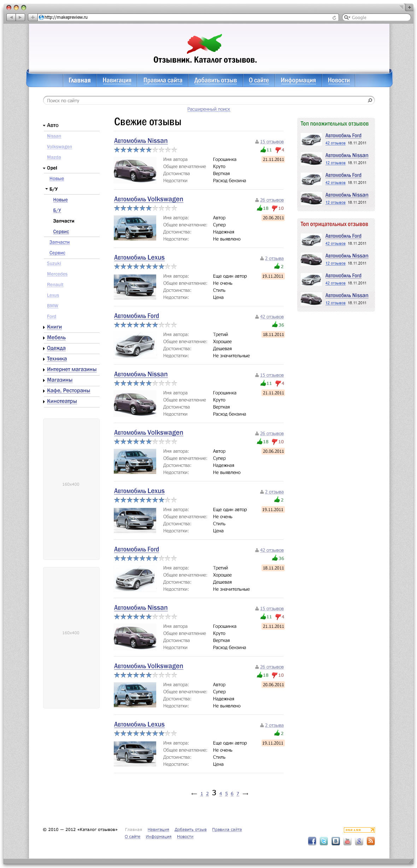
Task: Open the Volkswagen sidebar category link
Action: click(59, 147)
